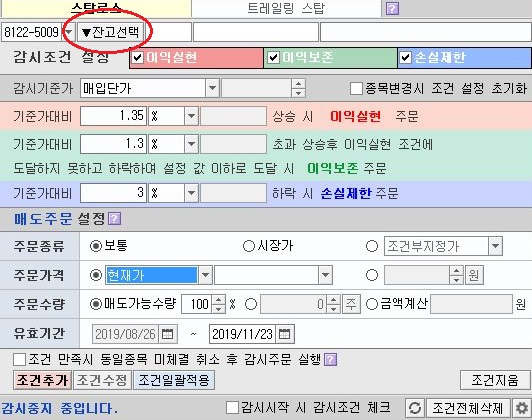Image resolution: width=532 pixels, height=420 pixels.
Task: Click the 조건추가 button
Action: click(43, 380)
